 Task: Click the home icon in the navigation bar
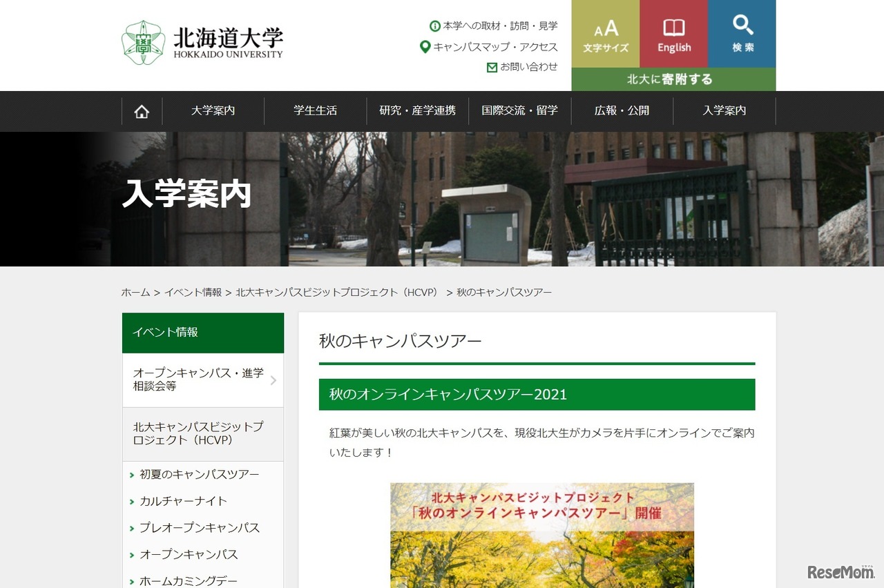click(142, 110)
